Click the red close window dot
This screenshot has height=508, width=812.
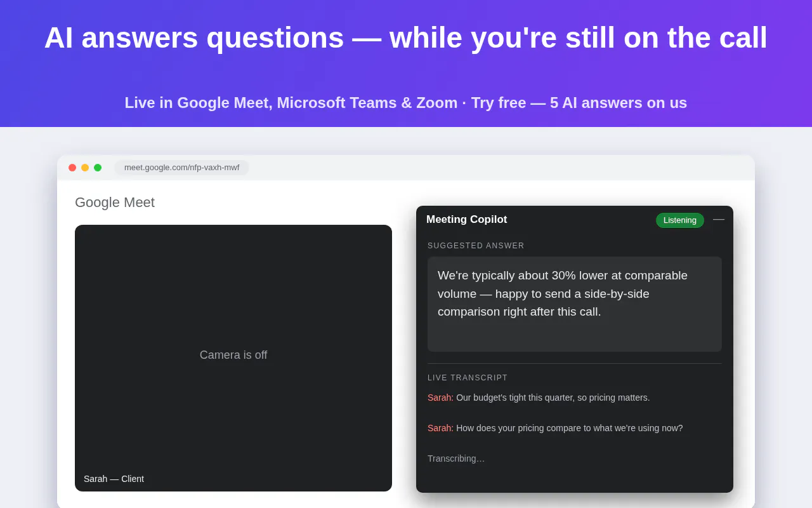72,168
